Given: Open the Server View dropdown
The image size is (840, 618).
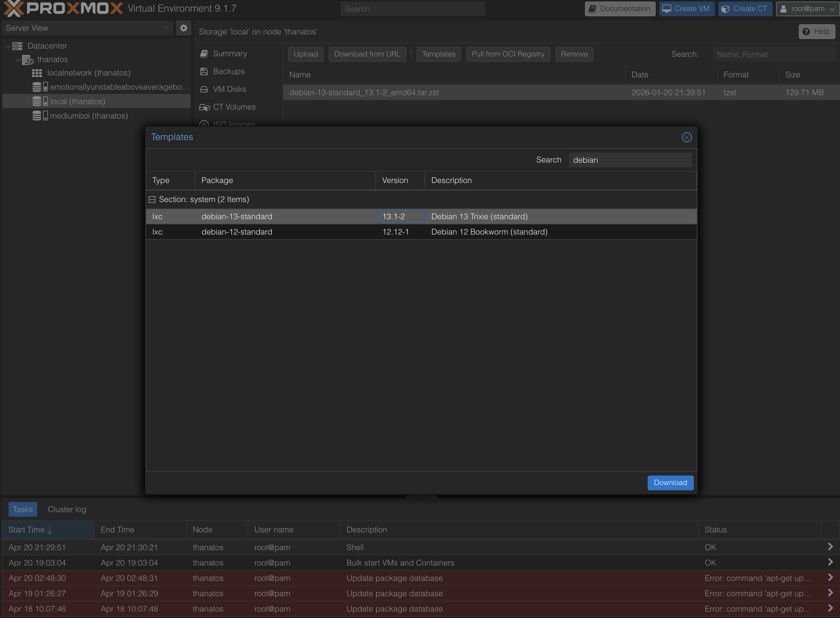Looking at the screenshot, I should (x=166, y=28).
